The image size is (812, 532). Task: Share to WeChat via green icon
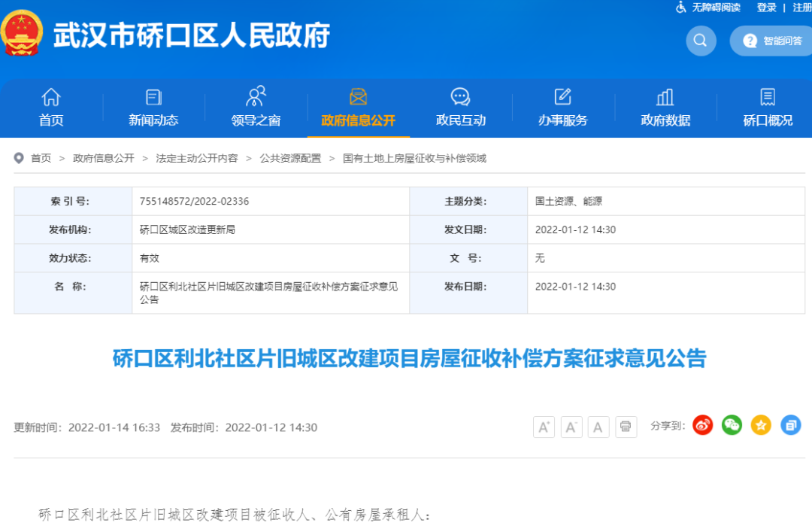tap(732, 425)
